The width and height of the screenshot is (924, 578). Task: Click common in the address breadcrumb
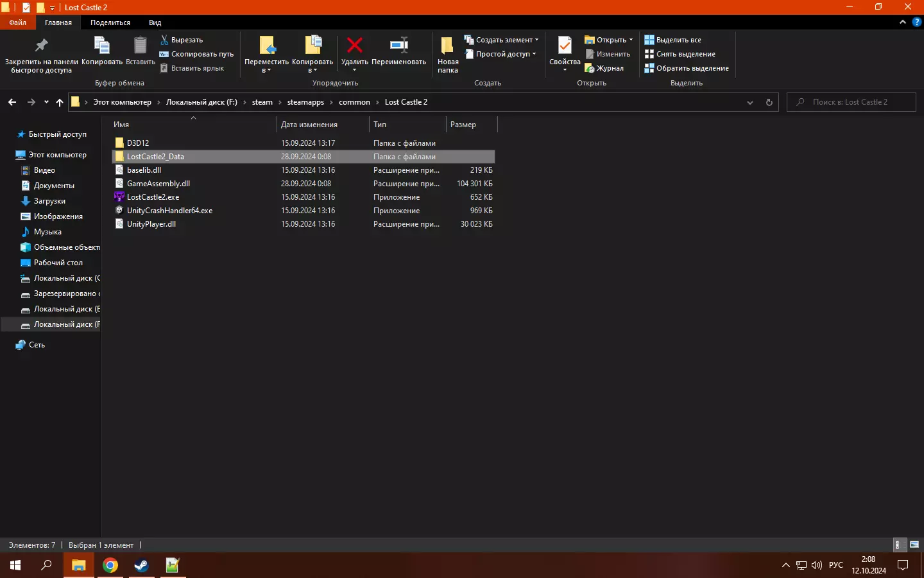click(x=354, y=102)
